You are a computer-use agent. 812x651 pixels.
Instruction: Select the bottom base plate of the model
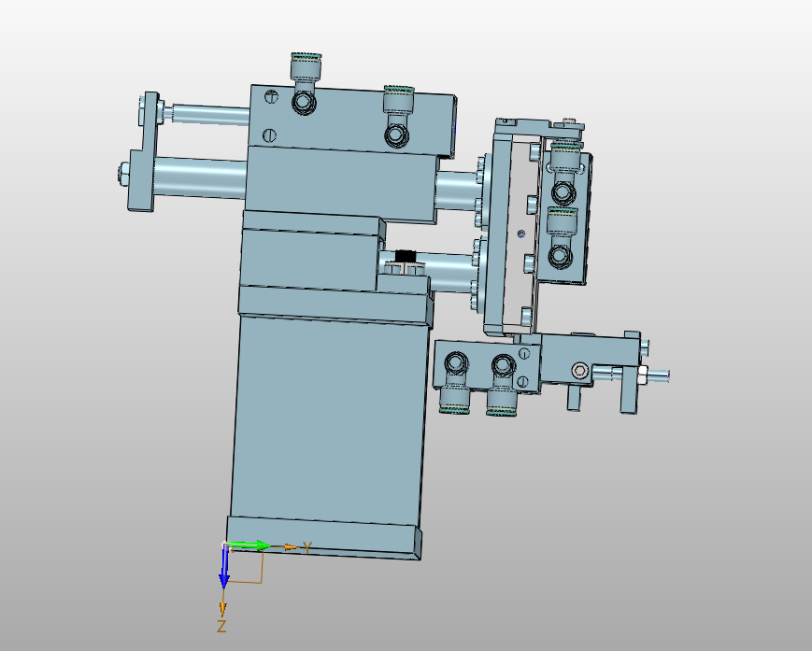(x=323, y=538)
